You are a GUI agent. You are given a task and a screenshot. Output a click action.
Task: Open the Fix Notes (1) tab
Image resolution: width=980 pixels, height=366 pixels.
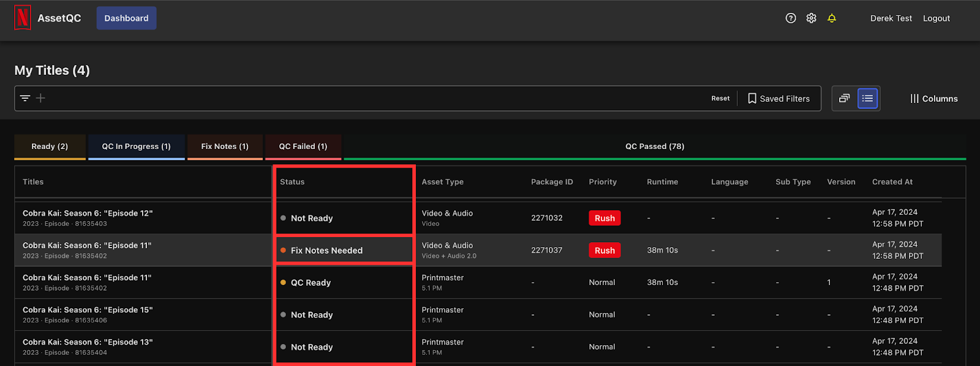225,147
